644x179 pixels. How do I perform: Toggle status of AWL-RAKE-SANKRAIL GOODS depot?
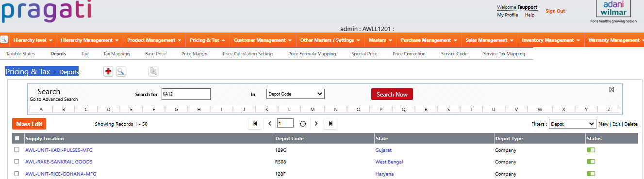(x=591, y=162)
